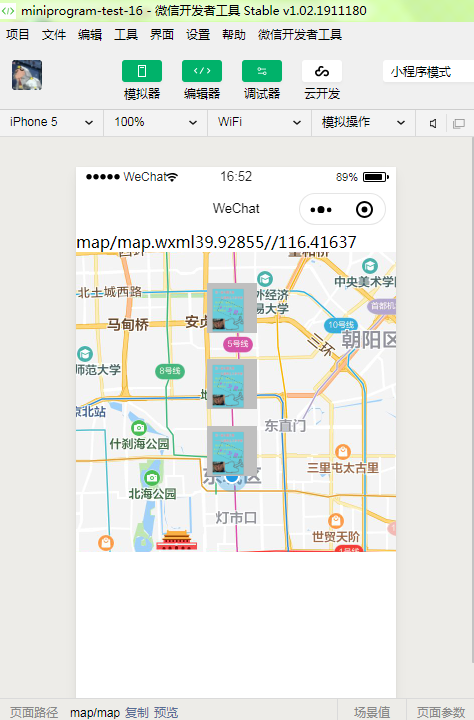Open the 微信开发者工具 menu
The image size is (474, 720).
[x=300, y=34]
